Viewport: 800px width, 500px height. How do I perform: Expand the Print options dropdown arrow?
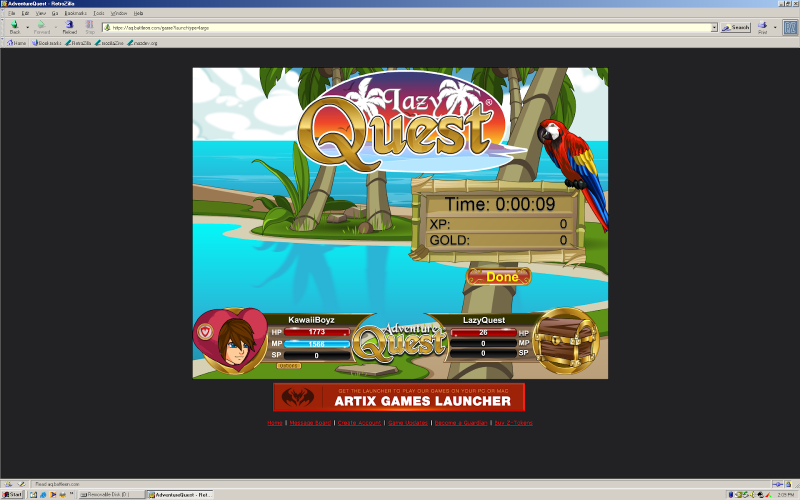click(775, 27)
